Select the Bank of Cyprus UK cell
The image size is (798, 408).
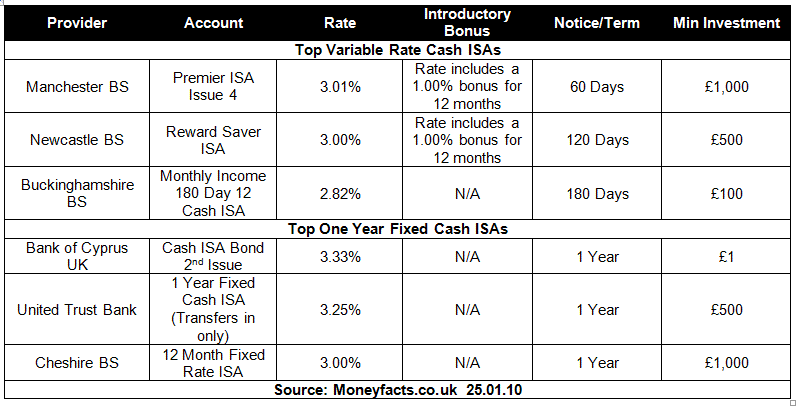(x=75, y=257)
